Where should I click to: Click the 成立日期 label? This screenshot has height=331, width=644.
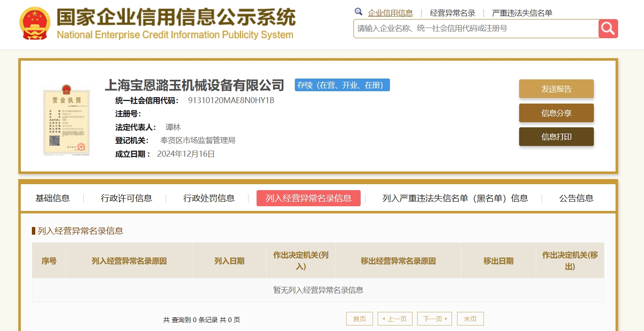pyautogui.click(x=133, y=154)
